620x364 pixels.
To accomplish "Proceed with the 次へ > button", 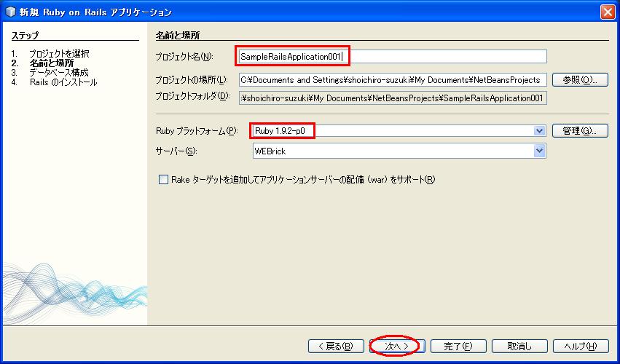I will 396,347.
